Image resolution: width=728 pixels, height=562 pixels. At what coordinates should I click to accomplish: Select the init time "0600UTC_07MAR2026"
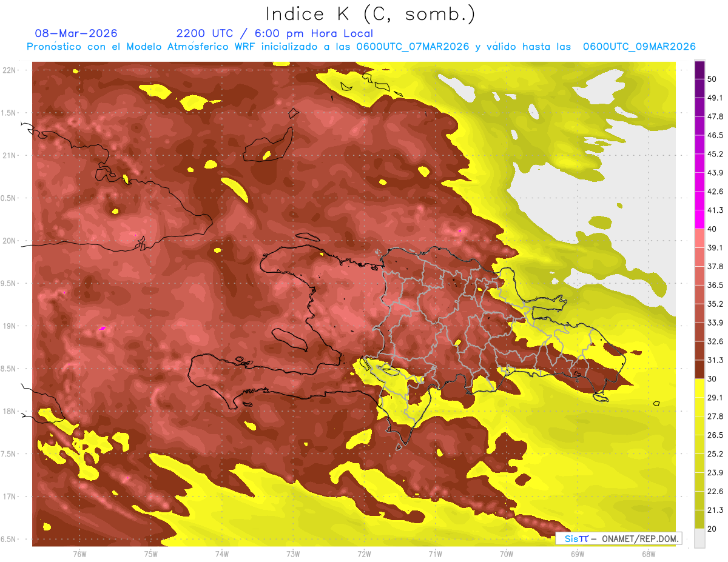(412, 47)
